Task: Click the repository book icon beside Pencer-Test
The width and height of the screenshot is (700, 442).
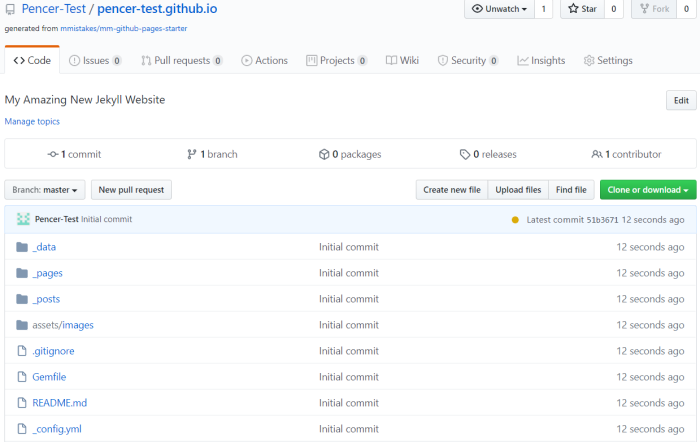Action: click(x=10, y=9)
